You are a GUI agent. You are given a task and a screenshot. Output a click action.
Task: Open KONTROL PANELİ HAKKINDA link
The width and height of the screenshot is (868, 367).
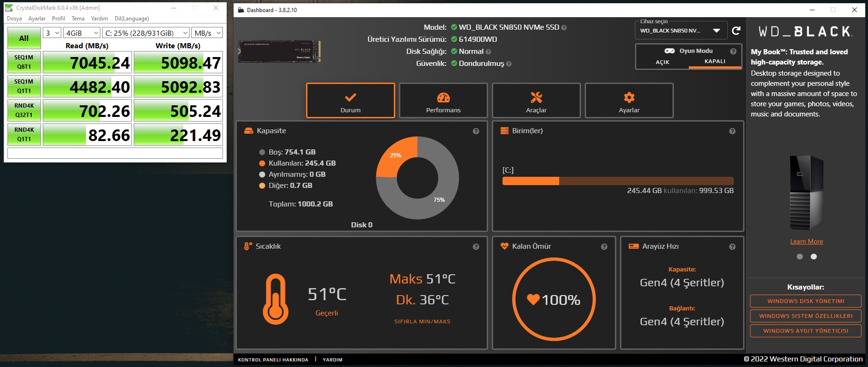tap(273, 360)
